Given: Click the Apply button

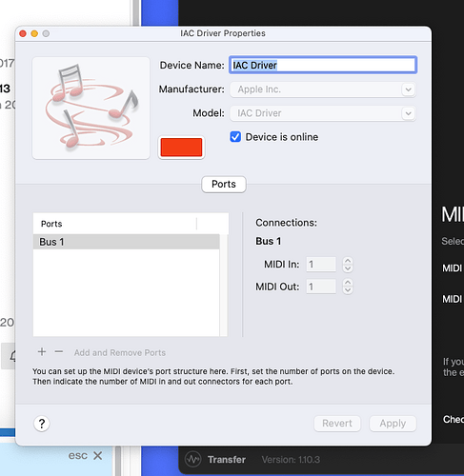Looking at the screenshot, I should (x=393, y=424).
